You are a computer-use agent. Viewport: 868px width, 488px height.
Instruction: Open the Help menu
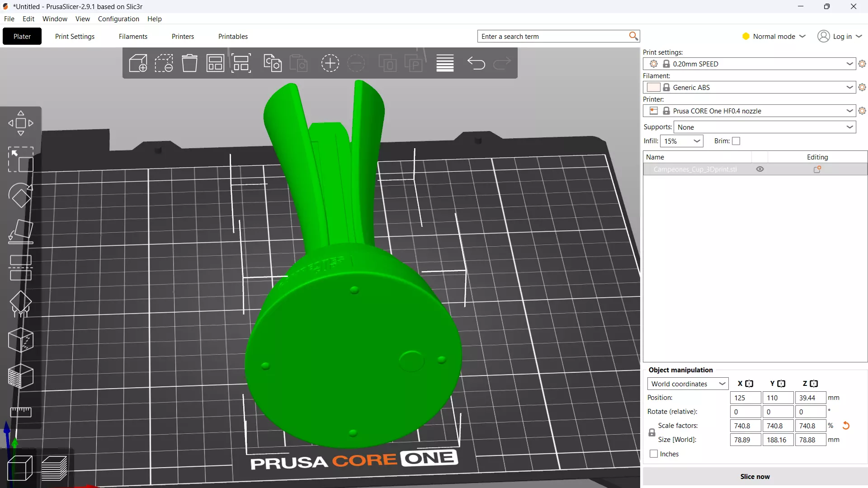pos(154,19)
